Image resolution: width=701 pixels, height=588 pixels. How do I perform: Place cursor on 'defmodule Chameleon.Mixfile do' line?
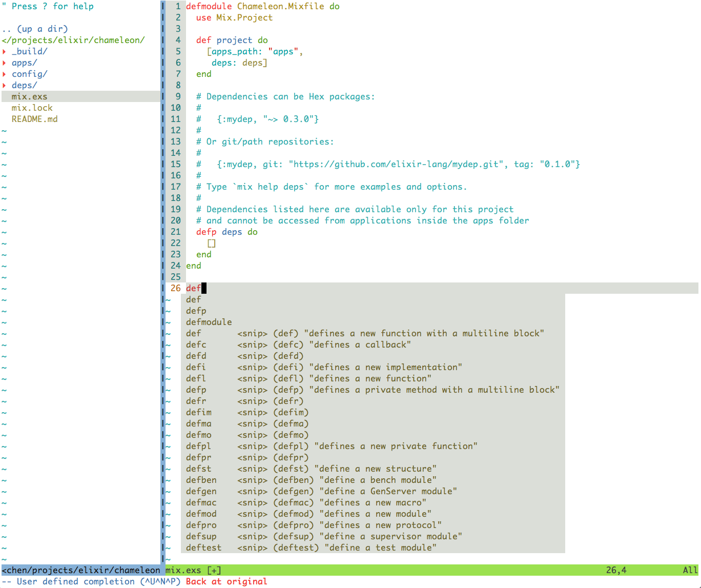point(263,6)
